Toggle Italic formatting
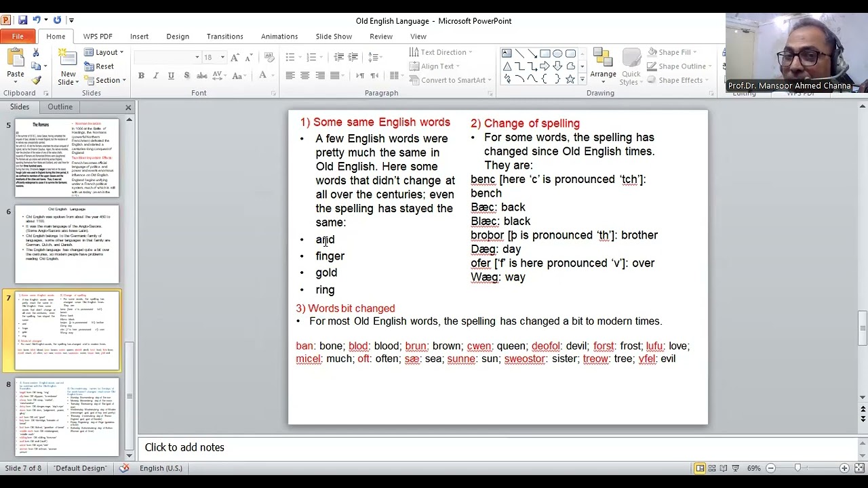The width and height of the screenshot is (868, 488). click(x=156, y=76)
